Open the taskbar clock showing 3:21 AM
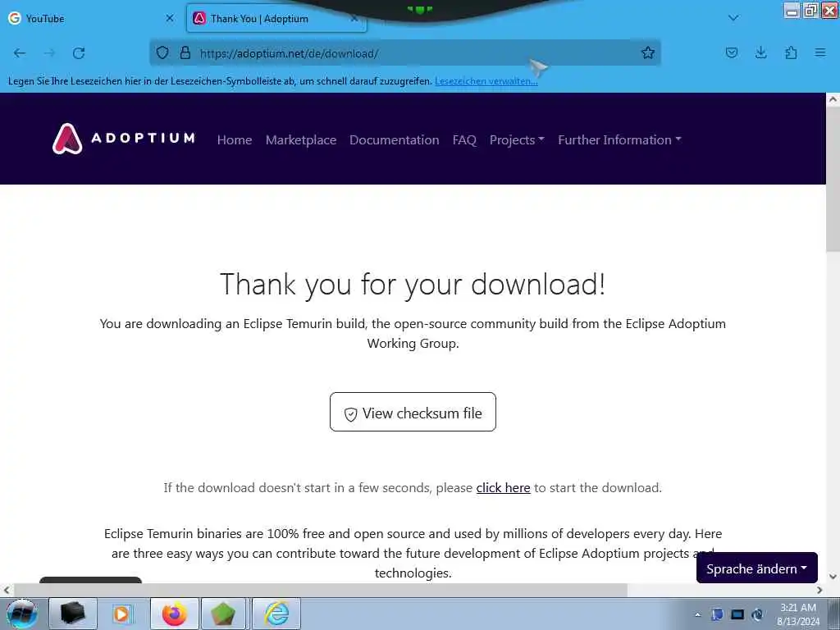This screenshot has width=840, height=630. (797, 608)
